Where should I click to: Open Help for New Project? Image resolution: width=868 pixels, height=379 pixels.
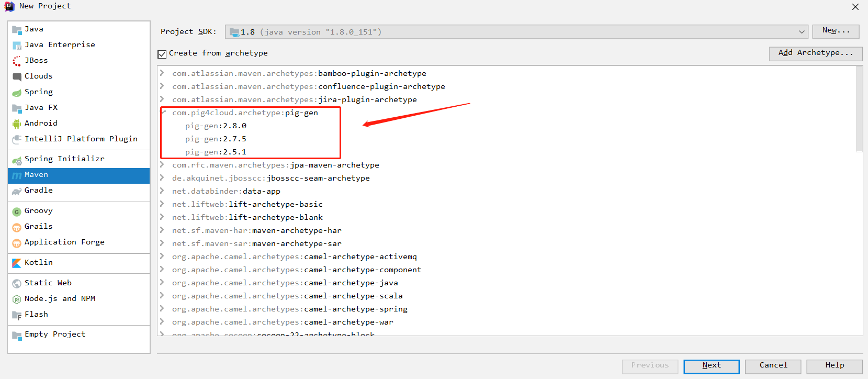(835, 366)
